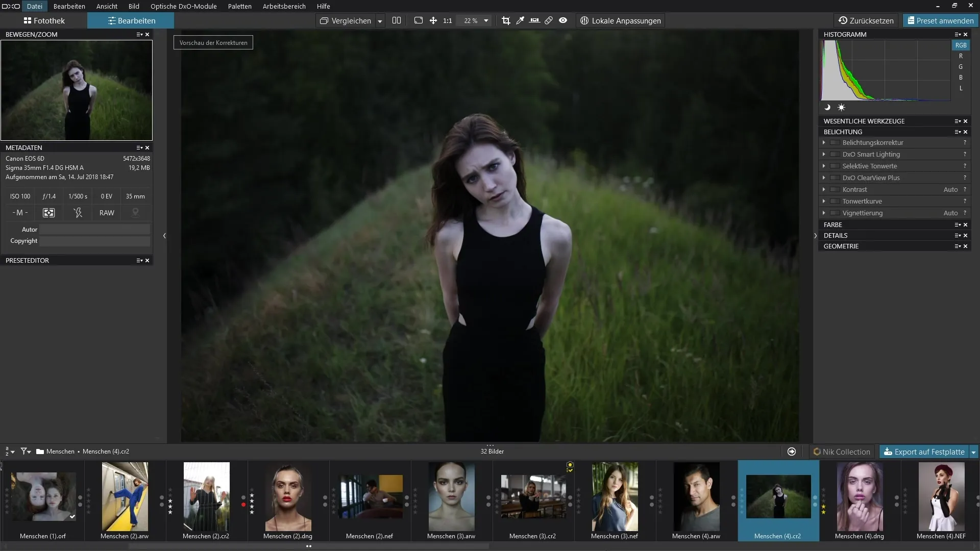The width and height of the screenshot is (980, 551).
Task: Open the filmstrip sort order icon
Action: 10,452
